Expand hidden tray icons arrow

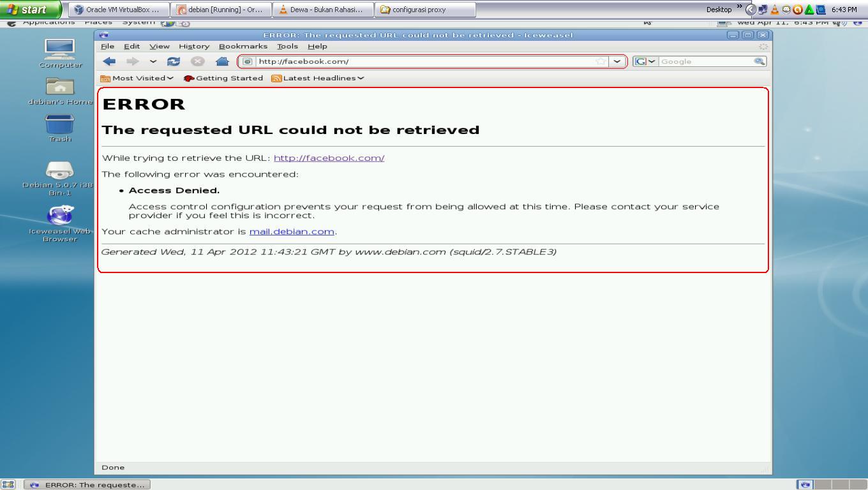751,10
